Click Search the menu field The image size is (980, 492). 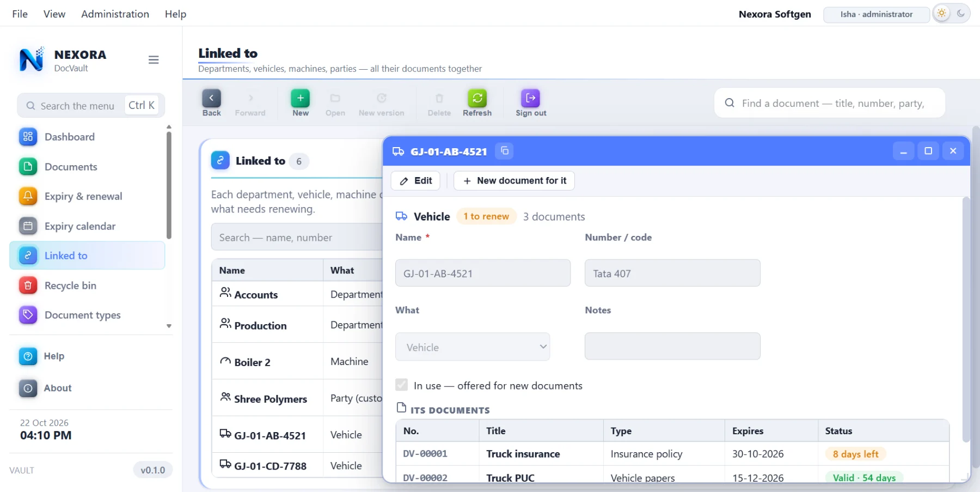[91, 106]
